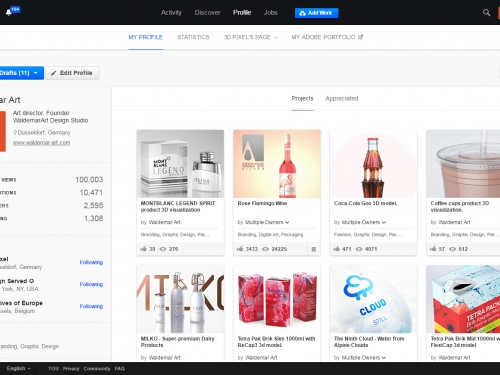
Task: Click thumbs-up icon on Coffee cups card
Action: point(433,249)
